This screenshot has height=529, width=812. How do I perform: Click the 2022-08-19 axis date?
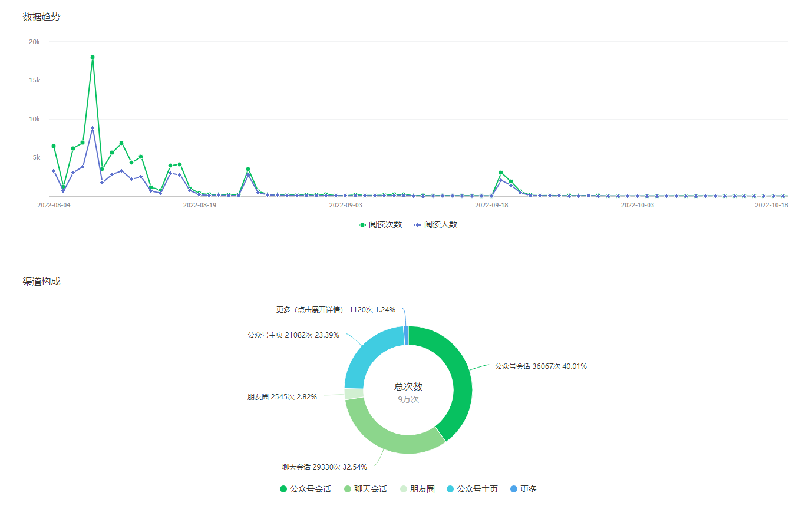coord(200,205)
